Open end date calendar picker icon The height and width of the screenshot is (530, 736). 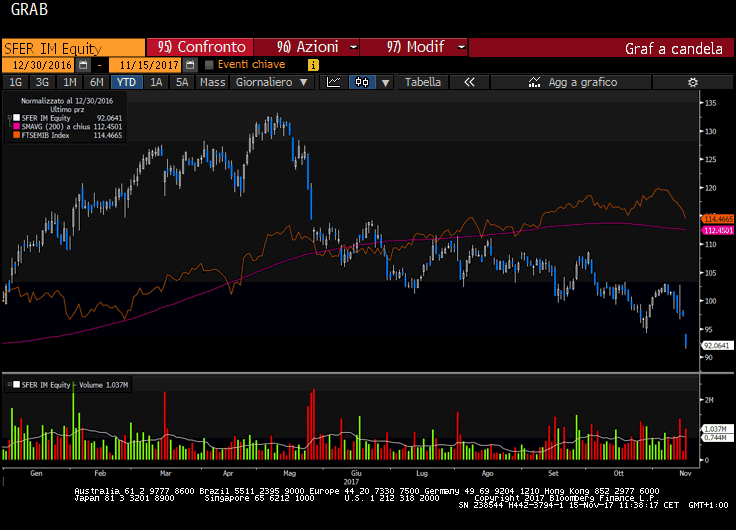189,65
